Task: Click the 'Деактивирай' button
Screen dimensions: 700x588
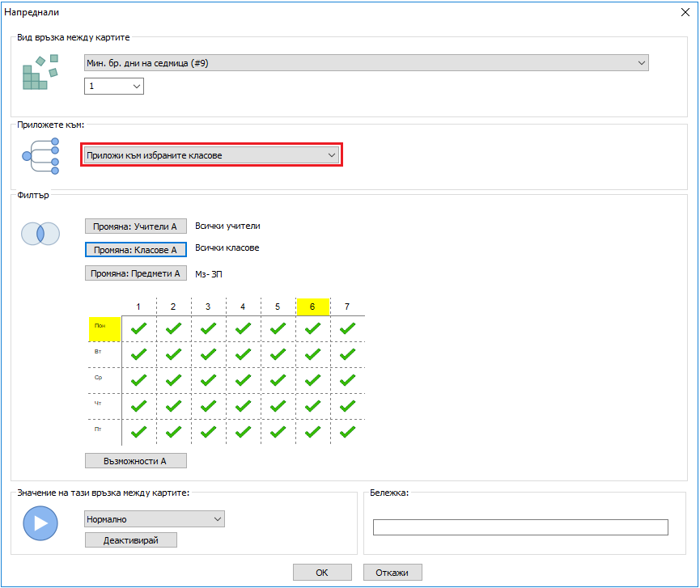Action: click(x=130, y=540)
